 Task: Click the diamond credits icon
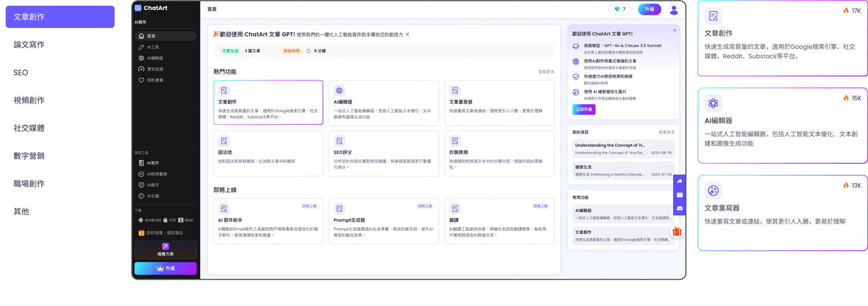617,9
